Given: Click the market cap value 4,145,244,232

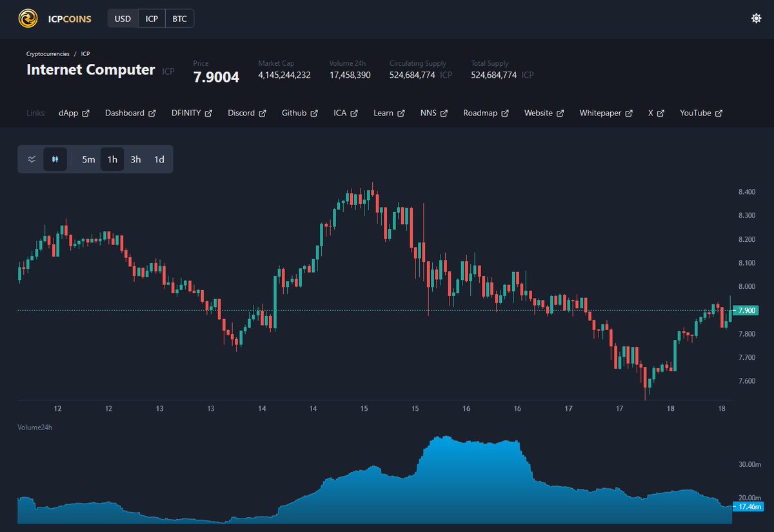Looking at the screenshot, I should coord(284,75).
